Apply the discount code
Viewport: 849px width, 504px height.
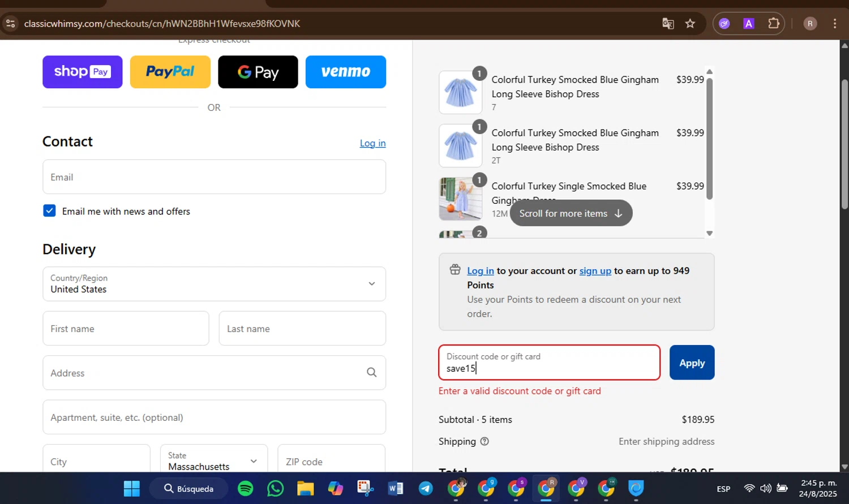click(x=692, y=363)
